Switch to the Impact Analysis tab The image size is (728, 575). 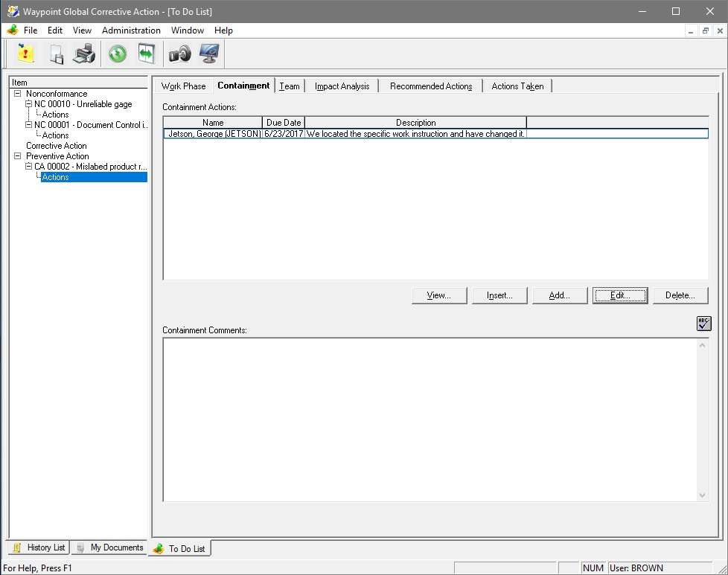pyautogui.click(x=342, y=86)
